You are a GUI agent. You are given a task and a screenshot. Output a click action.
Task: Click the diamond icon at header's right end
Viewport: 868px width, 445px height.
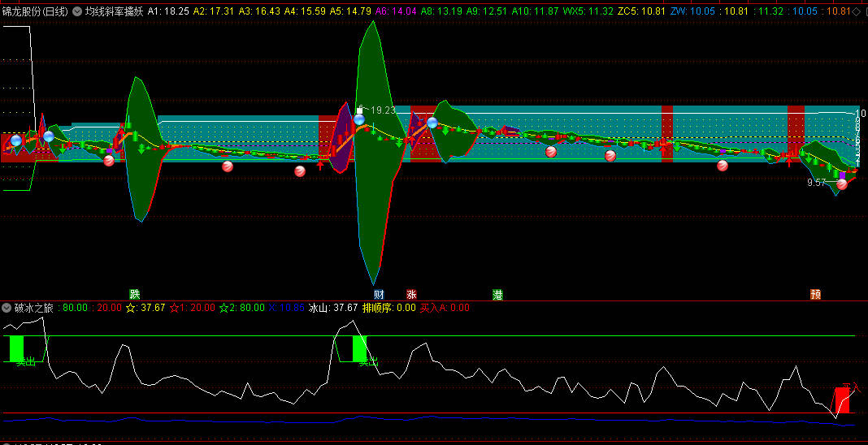(x=857, y=11)
